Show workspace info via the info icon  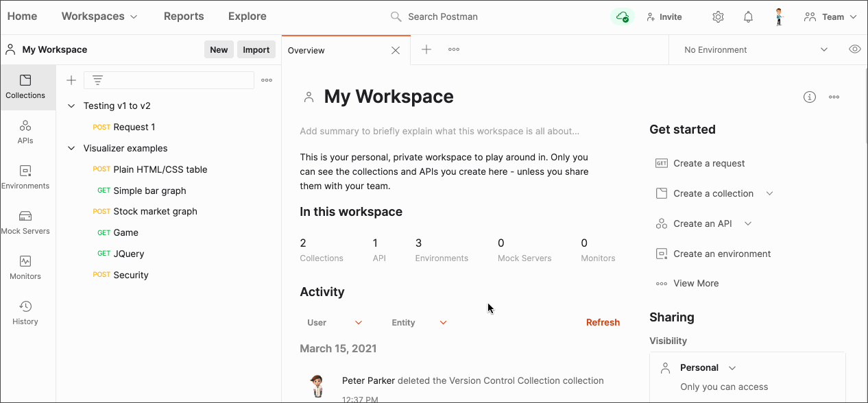click(x=810, y=97)
